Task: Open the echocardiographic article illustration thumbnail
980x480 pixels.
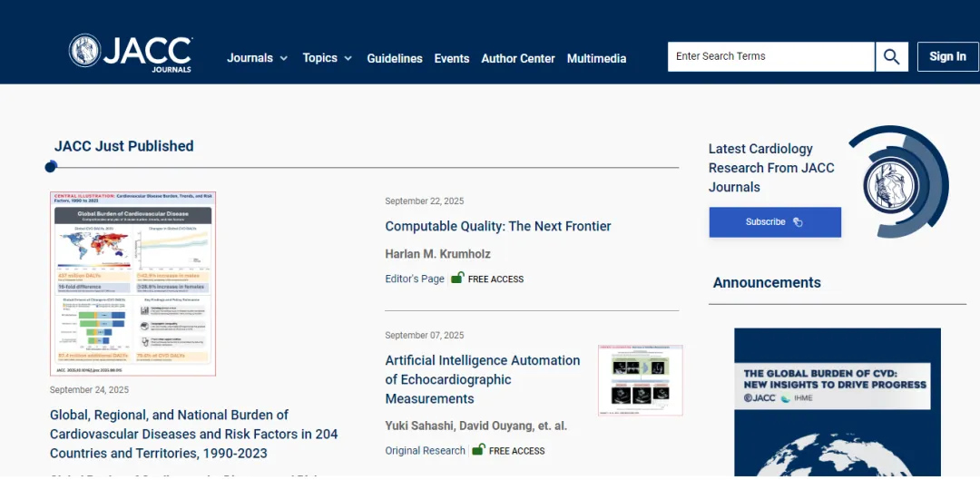Action: click(x=640, y=380)
